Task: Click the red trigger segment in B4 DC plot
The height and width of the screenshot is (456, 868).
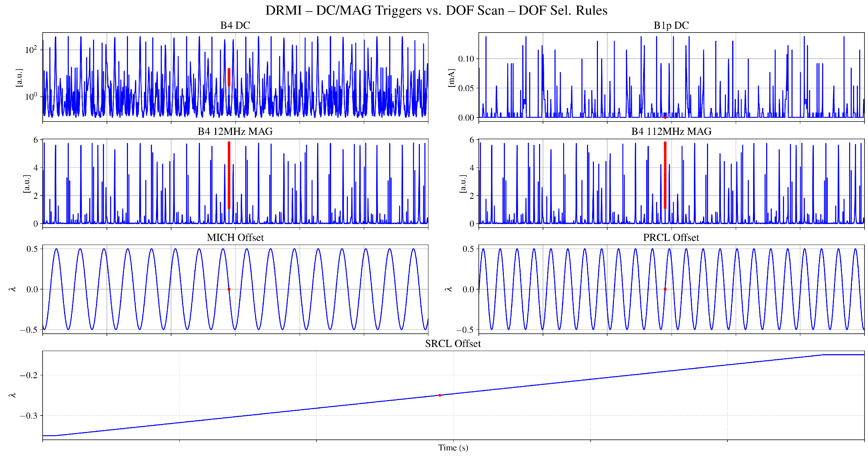Action: point(229,77)
